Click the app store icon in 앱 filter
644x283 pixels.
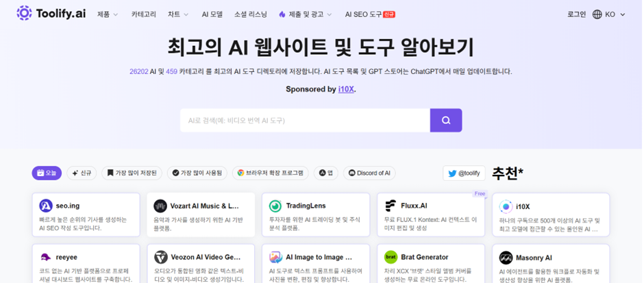pyautogui.click(x=323, y=173)
